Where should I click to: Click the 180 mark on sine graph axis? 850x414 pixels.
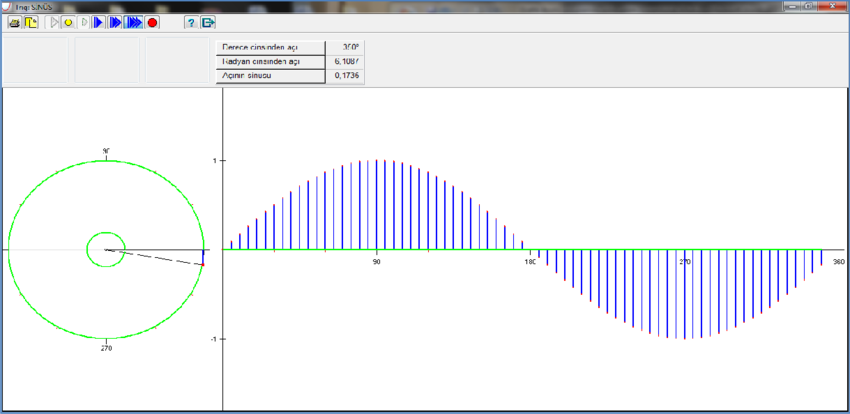[x=531, y=262]
